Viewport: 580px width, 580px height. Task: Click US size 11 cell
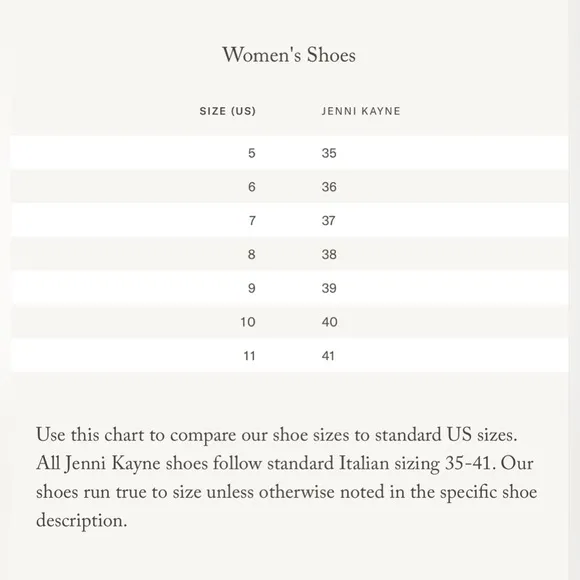click(x=249, y=355)
